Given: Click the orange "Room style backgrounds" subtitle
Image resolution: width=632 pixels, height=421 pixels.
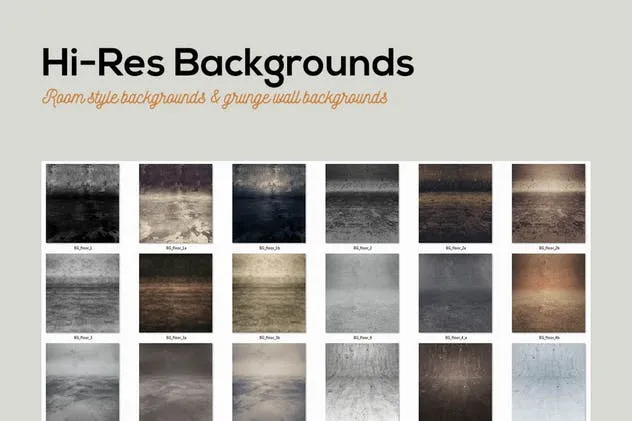Looking at the screenshot, I should pyautogui.click(x=214, y=99).
